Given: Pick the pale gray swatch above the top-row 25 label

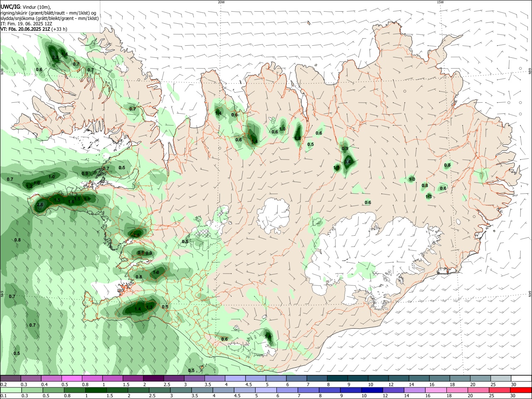Looking at the screenshot, I should click(501, 379).
